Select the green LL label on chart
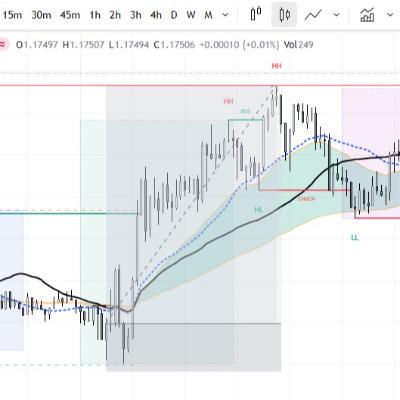400x400 pixels. point(355,238)
